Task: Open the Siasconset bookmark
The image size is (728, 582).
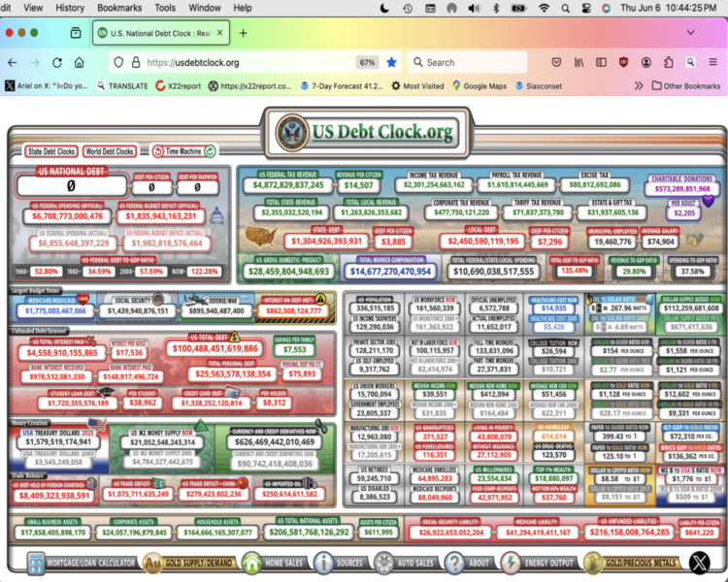Action: pyautogui.click(x=539, y=86)
